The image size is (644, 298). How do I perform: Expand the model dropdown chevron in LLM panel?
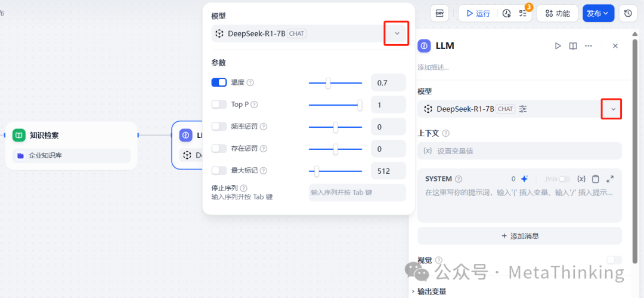point(613,109)
